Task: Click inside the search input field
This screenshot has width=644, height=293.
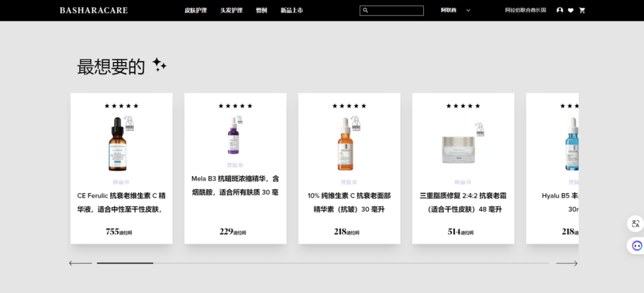Action: click(x=396, y=10)
